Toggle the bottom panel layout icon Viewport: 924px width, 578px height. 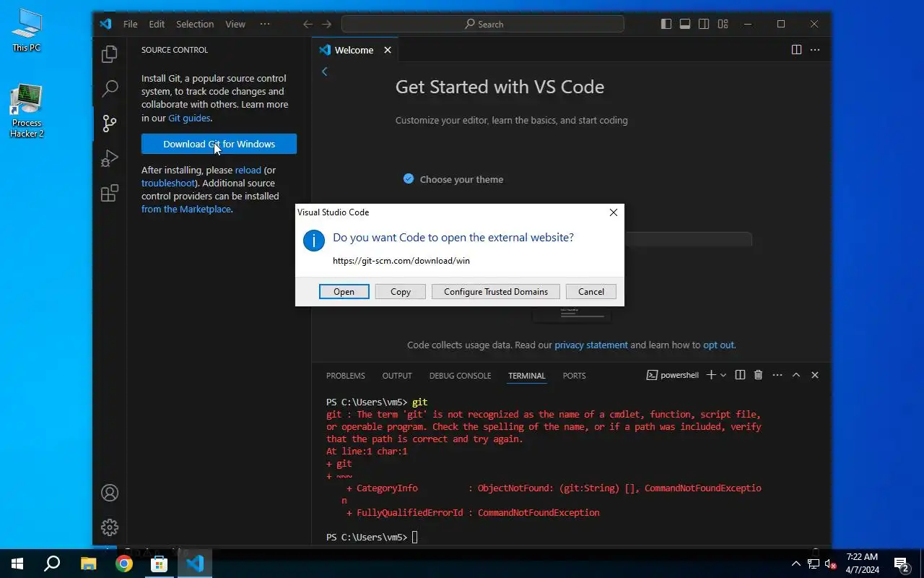(x=685, y=24)
